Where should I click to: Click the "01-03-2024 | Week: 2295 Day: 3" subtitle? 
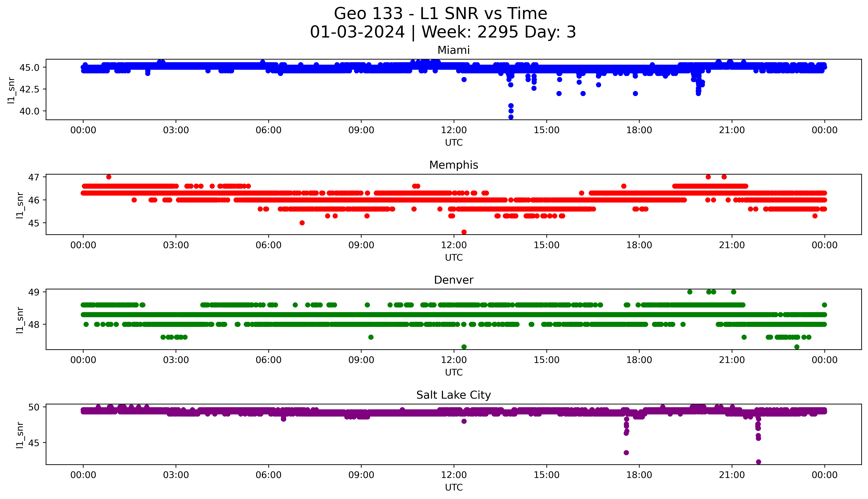click(x=443, y=32)
